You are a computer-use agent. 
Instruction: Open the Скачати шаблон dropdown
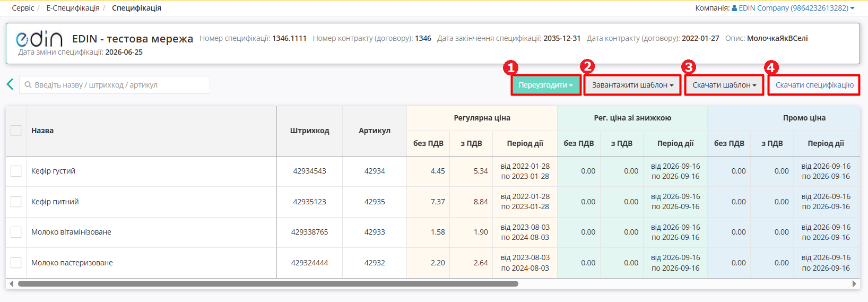click(x=724, y=85)
